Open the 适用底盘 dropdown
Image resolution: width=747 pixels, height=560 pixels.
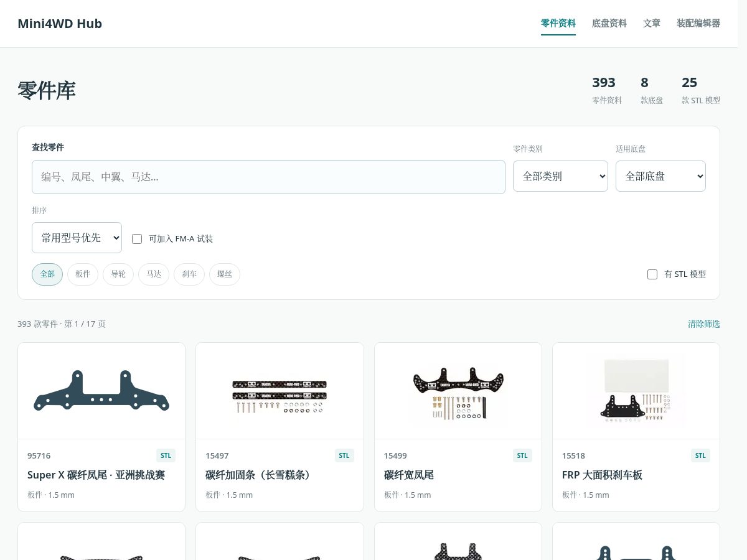(x=660, y=176)
